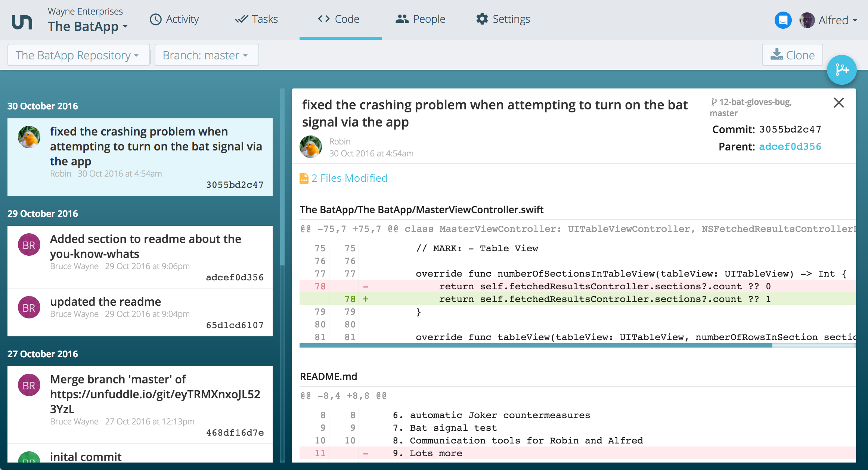
Task: Click the Clone button
Action: tap(792, 55)
